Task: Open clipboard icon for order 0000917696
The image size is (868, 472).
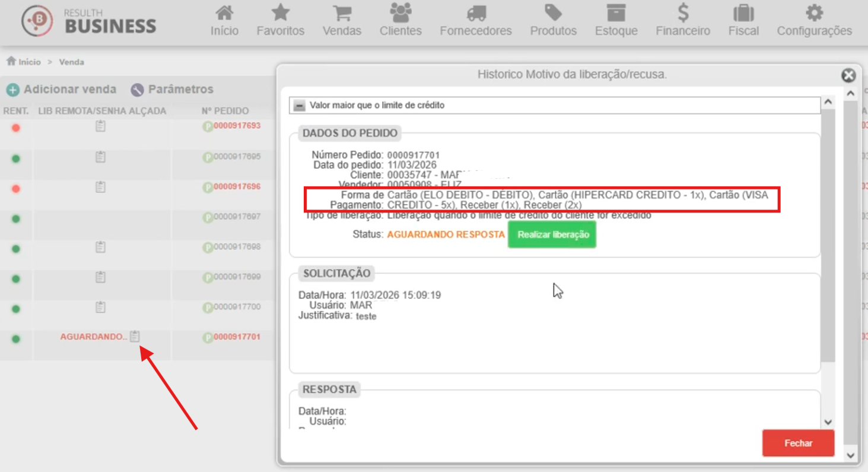Action: (100, 187)
